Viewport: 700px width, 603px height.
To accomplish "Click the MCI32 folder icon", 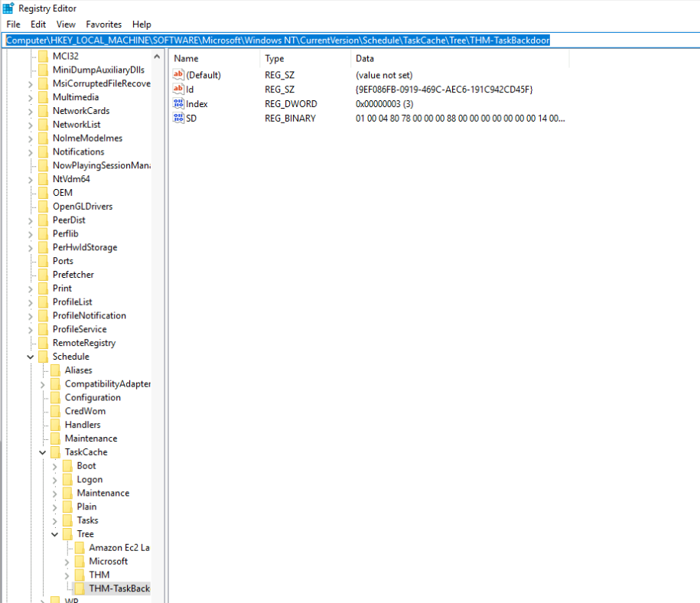I will coord(44,56).
